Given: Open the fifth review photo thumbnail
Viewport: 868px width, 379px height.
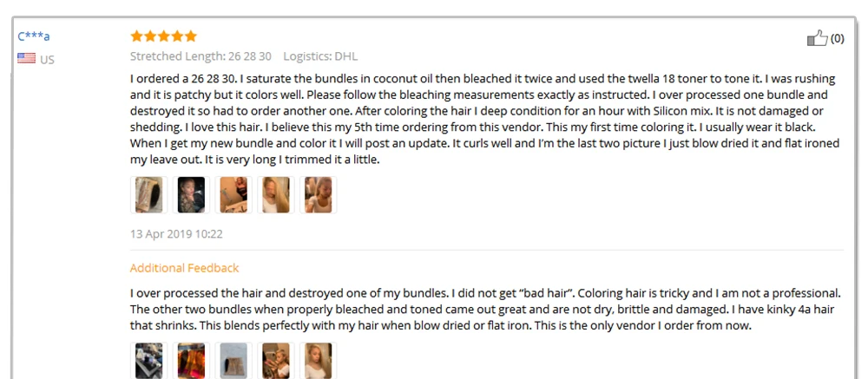Looking at the screenshot, I should click(x=319, y=195).
